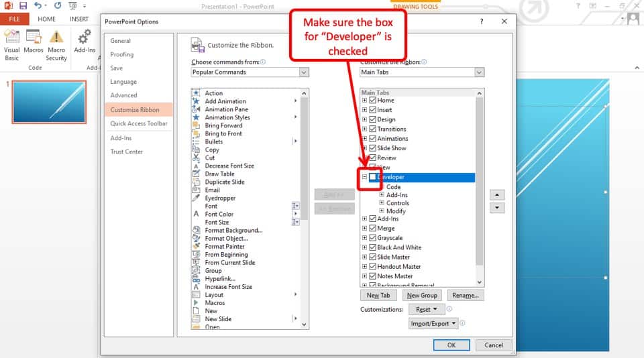Image resolution: width=644 pixels, height=358 pixels.
Task: Select the Code group under Developer
Action: click(393, 187)
